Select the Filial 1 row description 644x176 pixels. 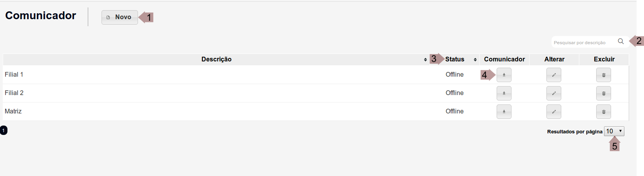click(14, 75)
